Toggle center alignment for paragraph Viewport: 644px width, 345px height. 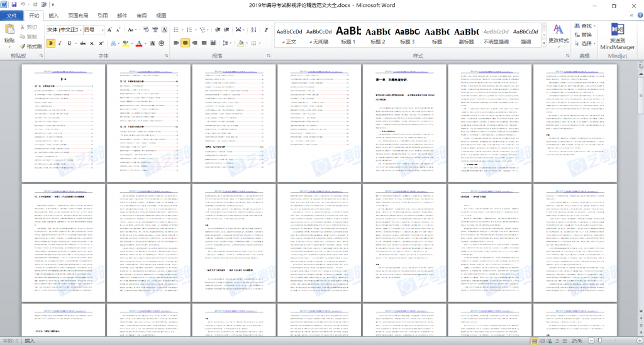point(185,43)
